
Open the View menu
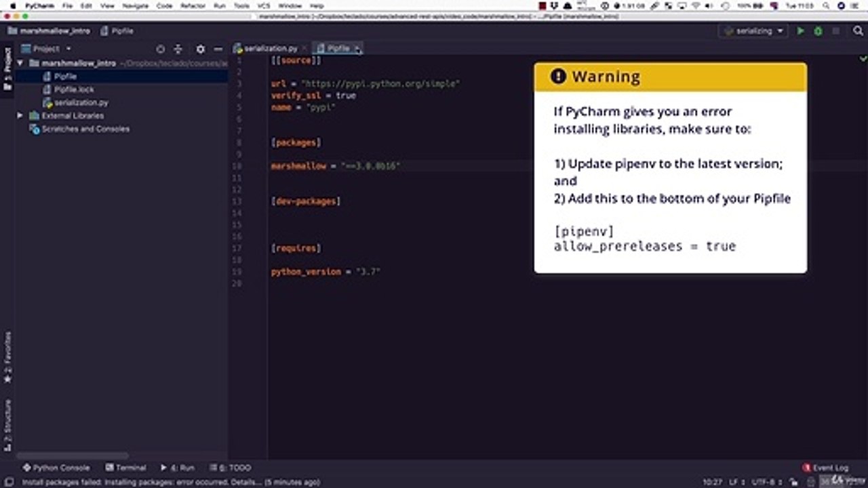pyautogui.click(x=107, y=5)
